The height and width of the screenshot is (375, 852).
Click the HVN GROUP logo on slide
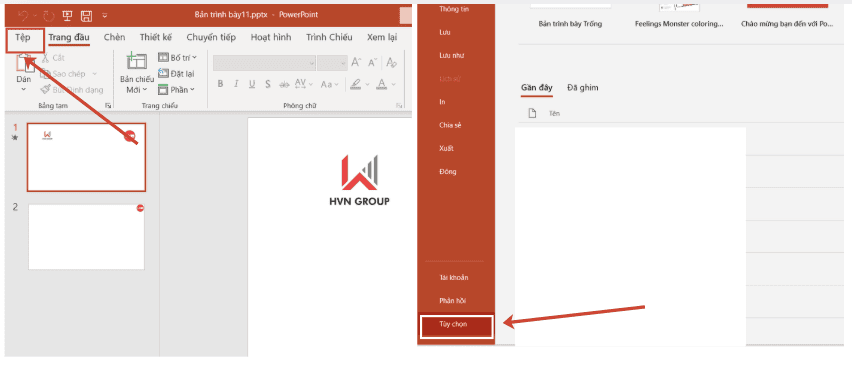pyautogui.click(x=359, y=181)
